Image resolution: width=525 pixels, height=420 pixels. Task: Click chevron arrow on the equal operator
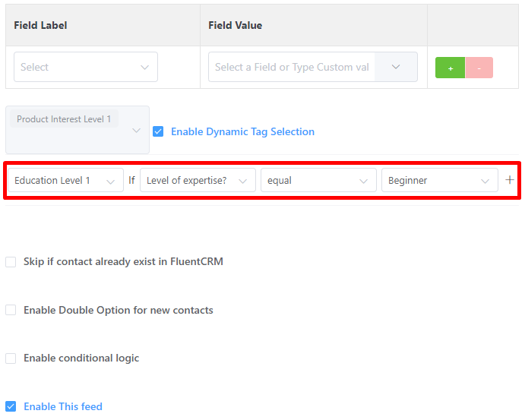coord(364,181)
